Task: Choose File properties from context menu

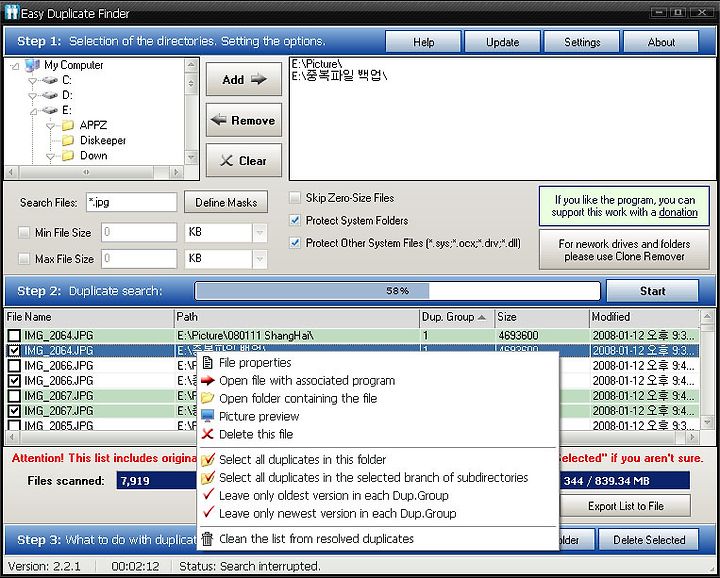Action: click(377, 363)
